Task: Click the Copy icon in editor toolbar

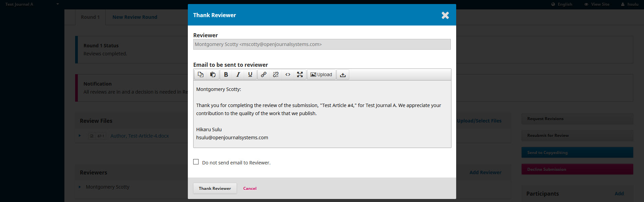Action: point(201,74)
